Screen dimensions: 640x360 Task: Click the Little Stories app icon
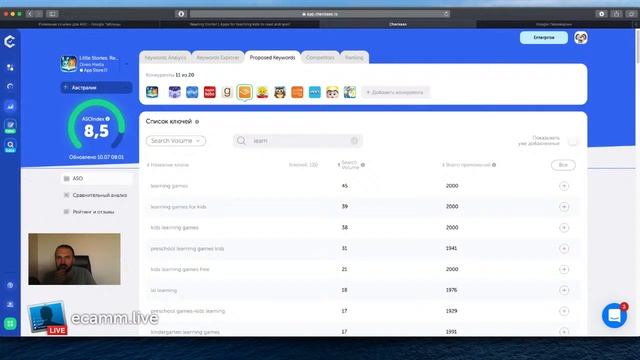69,64
